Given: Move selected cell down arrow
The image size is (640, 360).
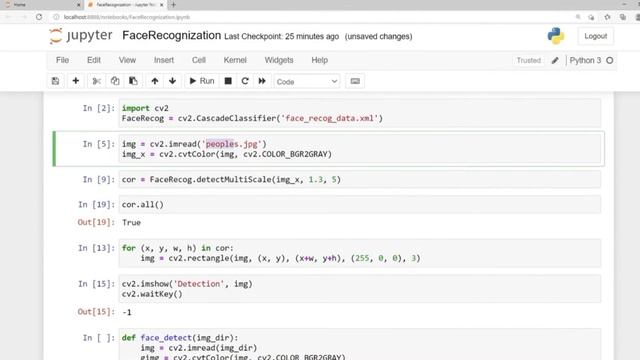Looking at the screenshot, I should [x=172, y=81].
